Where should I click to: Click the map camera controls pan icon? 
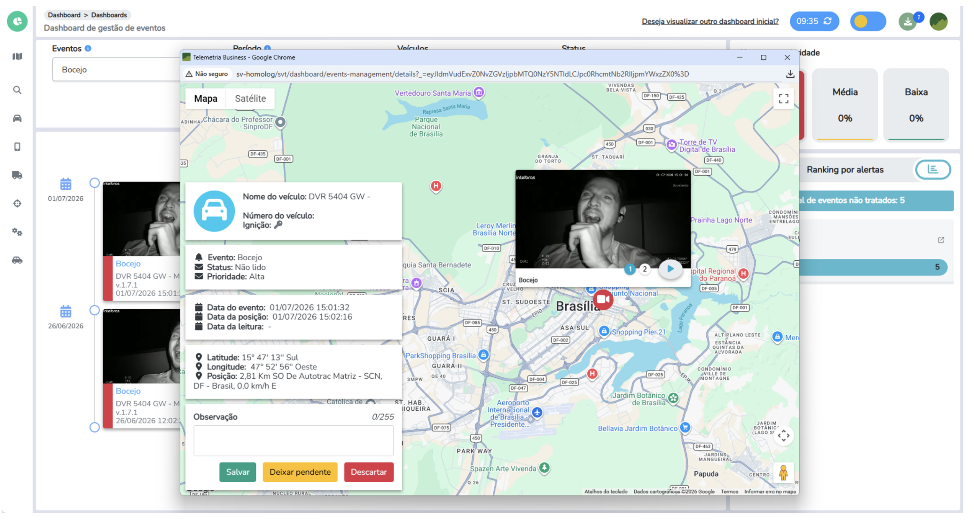[x=783, y=435]
